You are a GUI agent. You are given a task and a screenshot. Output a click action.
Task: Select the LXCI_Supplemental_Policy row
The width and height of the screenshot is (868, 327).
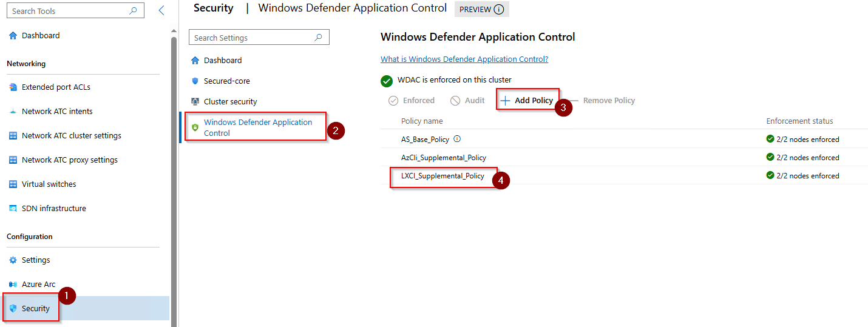442,176
